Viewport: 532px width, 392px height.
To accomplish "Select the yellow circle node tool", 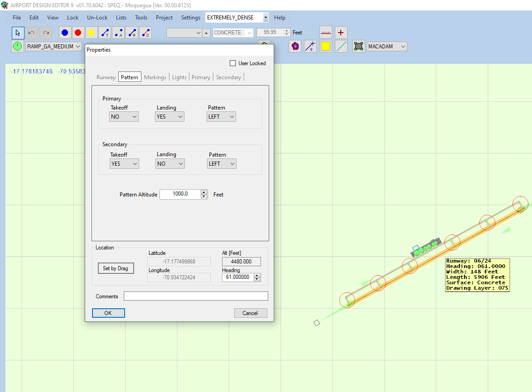I will [91, 33].
